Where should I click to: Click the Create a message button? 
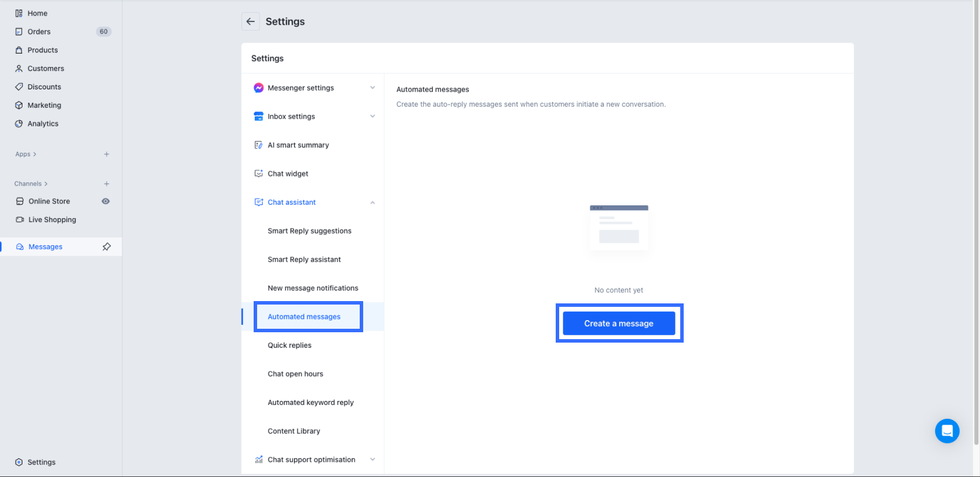(x=619, y=324)
